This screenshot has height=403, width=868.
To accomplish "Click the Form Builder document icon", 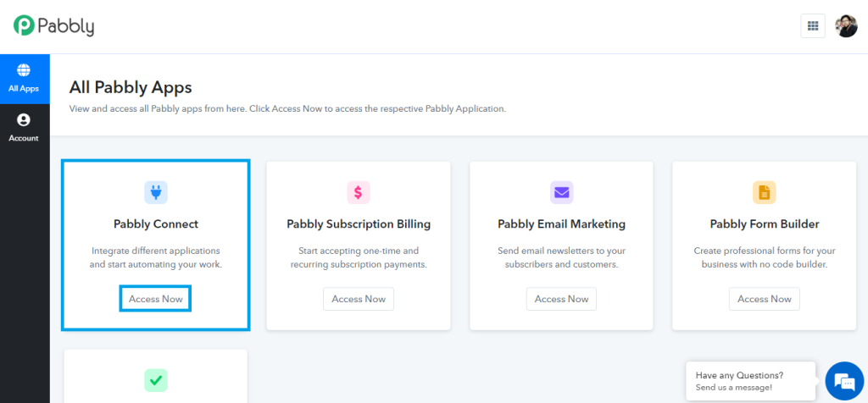I will coord(764,192).
